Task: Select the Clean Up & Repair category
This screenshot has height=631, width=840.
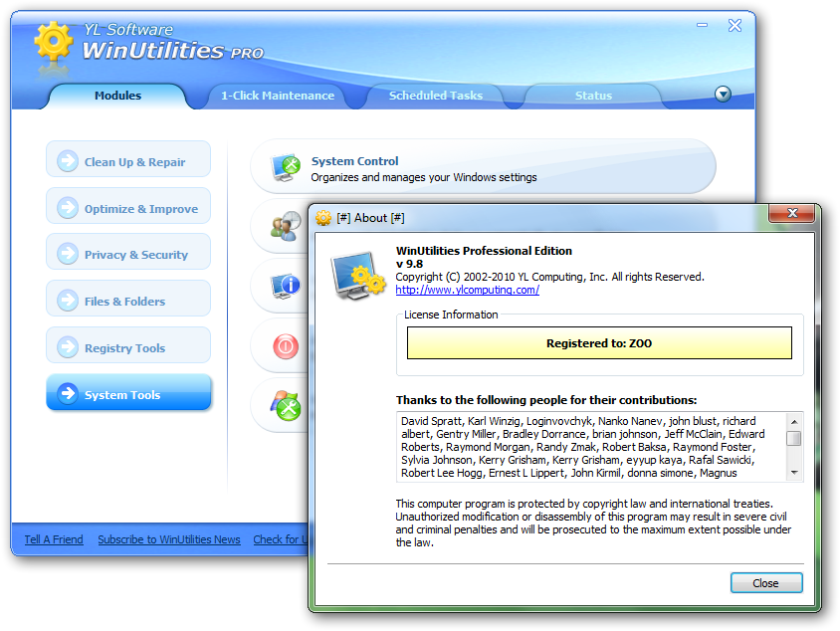Action: coord(128,159)
